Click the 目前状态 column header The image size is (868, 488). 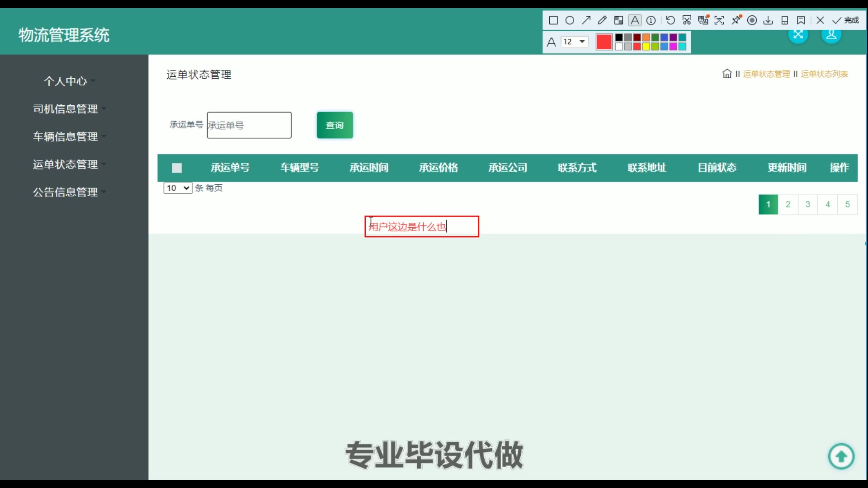(x=717, y=168)
